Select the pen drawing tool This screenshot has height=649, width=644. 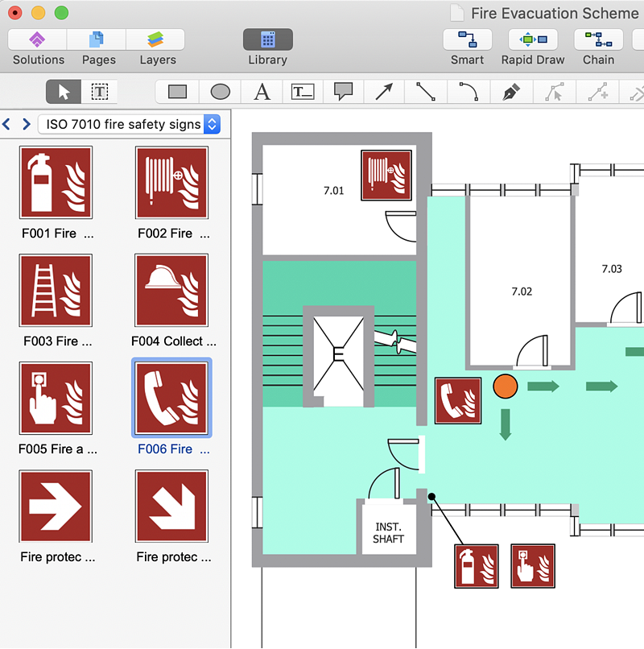point(510,92)
